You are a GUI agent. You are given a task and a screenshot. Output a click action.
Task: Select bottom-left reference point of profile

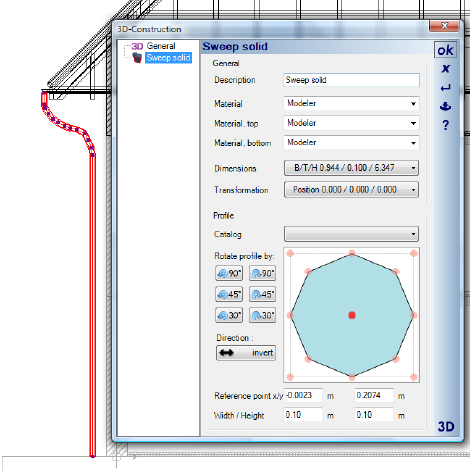point(290,377)
